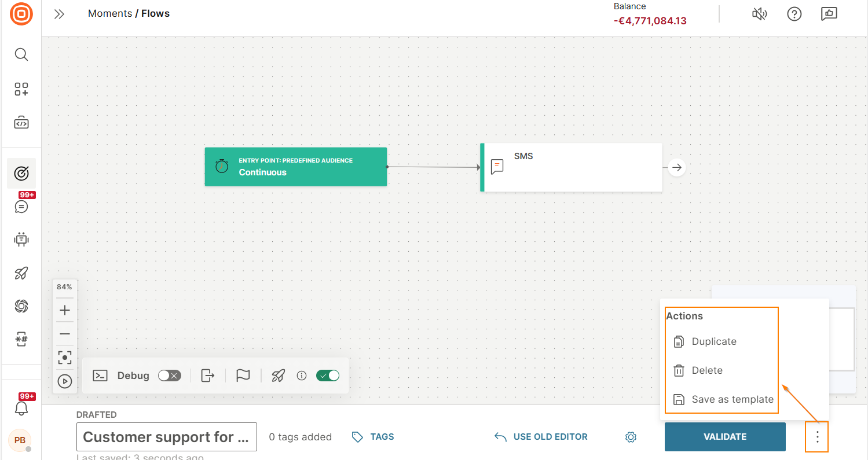Click the rocket icon in debug toolbar
Image resolution: width=868 pixels, height=460 pixels.
pyautogui.click(x=279, y=376)
